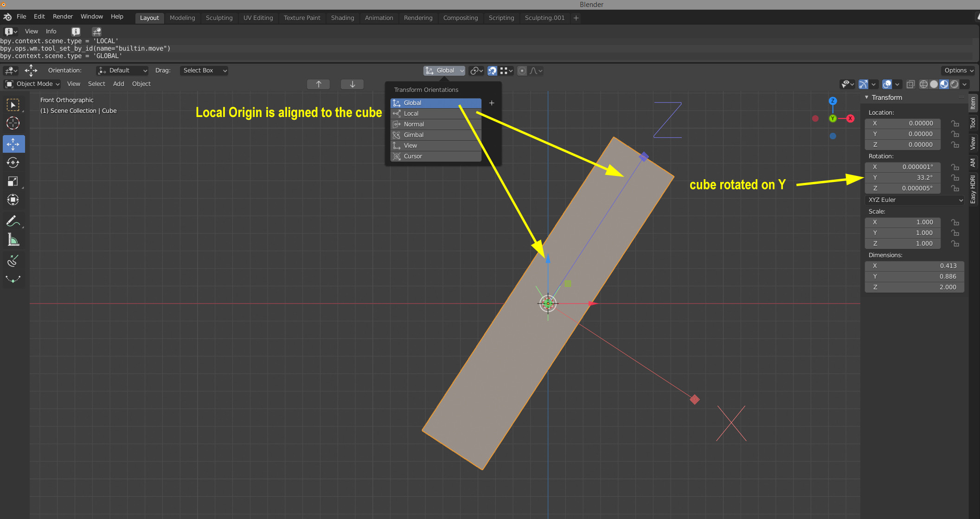Choose Cursor transform orientation

tap(436, 156)
